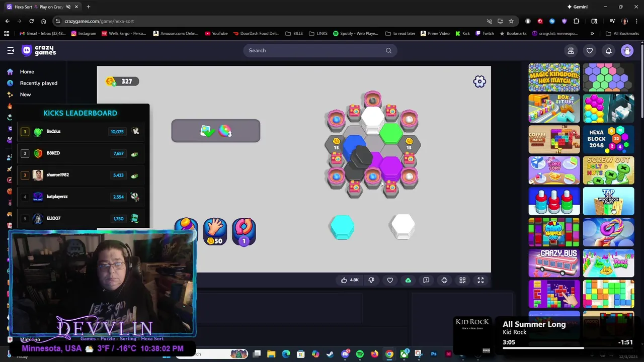Open the game settings gear

coord(479,81)
